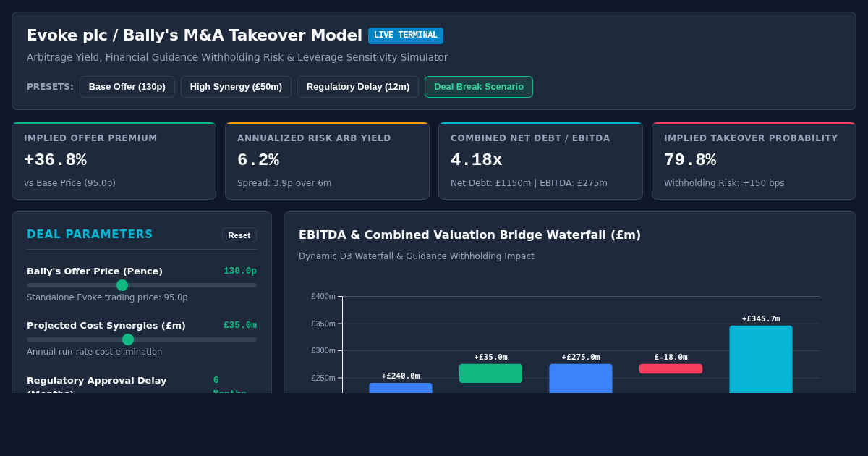Open the Implied Takeover Probability card

754,161
